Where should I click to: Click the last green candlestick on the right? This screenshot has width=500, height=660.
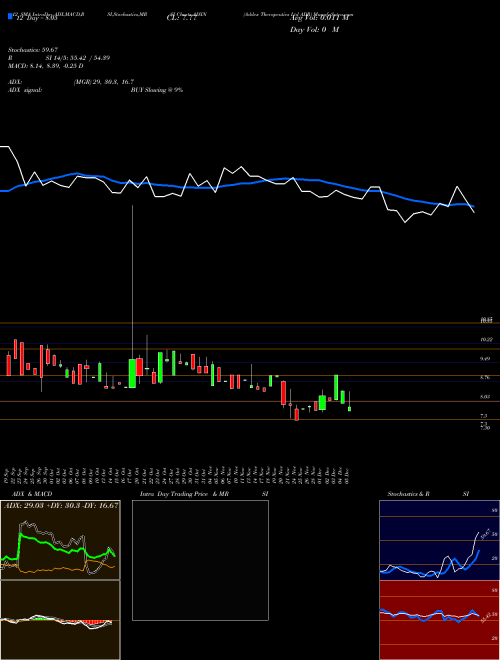click(x=349, y=409)
